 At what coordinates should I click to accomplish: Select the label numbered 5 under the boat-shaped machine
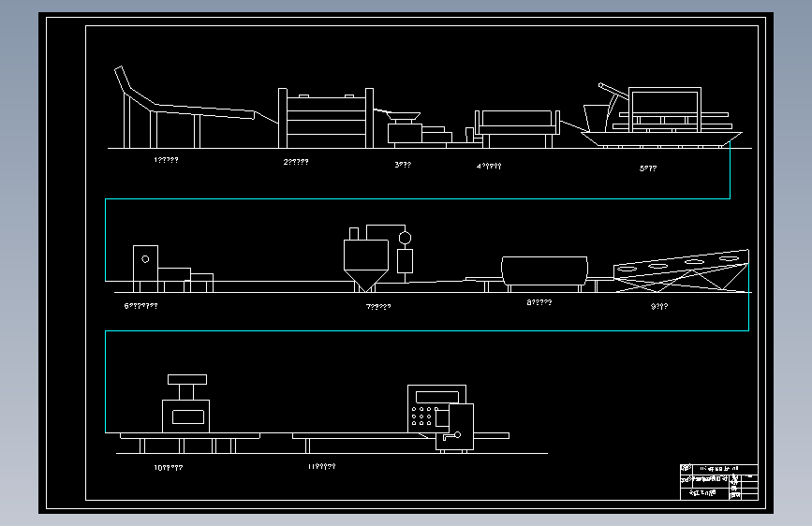648,168
